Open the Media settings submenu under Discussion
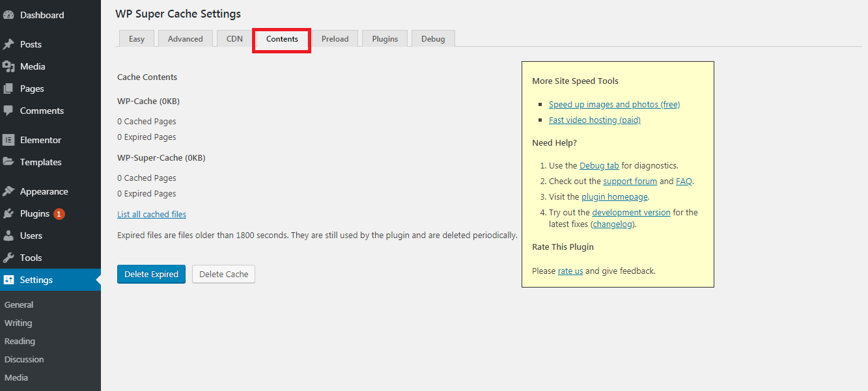The width and height of the screenshot is (868, 391). pyautogui.click(x=16, y=377)
